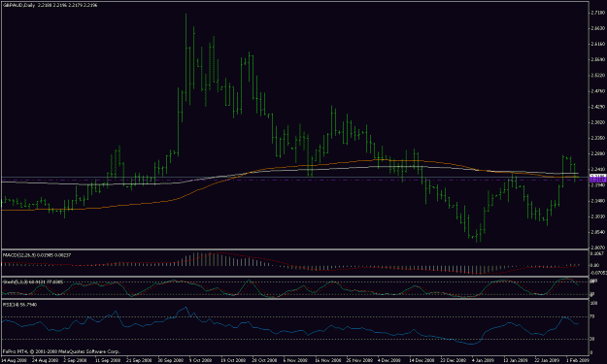607x364 pixels.
Task: Click the 21 Sep 2008 date label
Action: [x=139, y=360]
